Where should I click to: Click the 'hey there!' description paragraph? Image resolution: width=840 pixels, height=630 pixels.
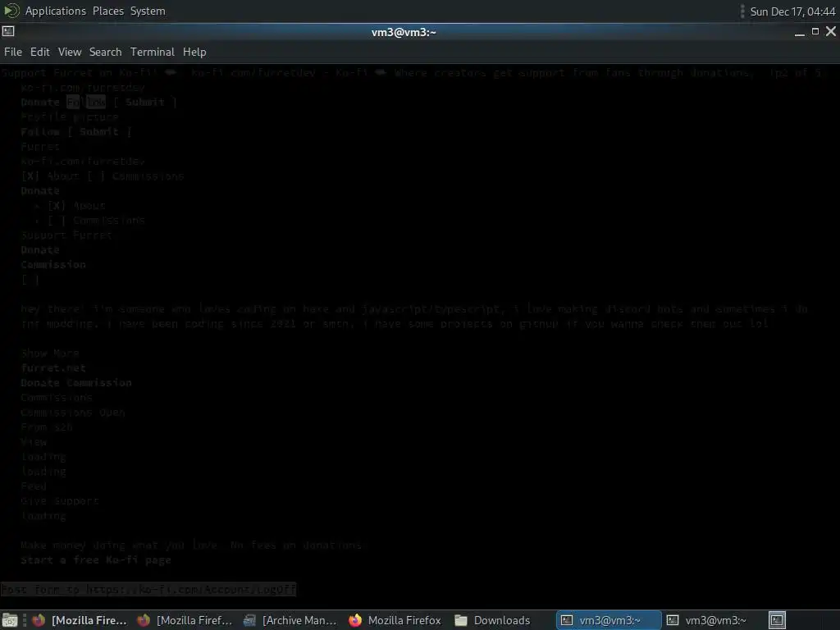tap(414, 316)
